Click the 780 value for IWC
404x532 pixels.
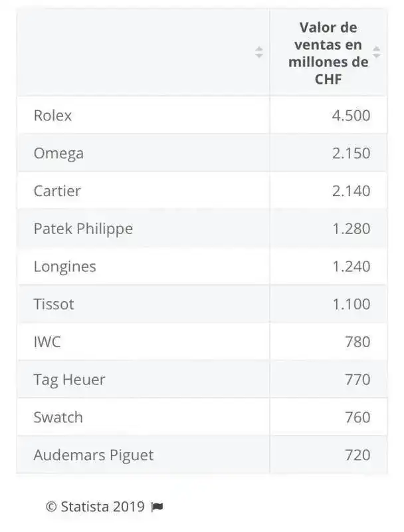pyautogui.click(x=357, y=342)
